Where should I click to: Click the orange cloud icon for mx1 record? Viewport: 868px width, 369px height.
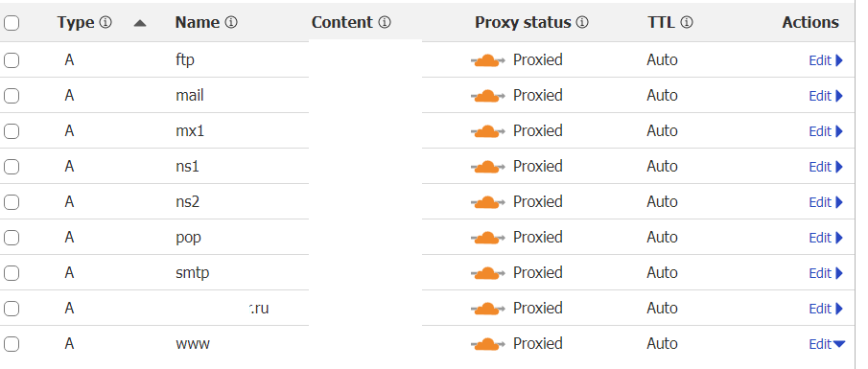coord(487,130)
